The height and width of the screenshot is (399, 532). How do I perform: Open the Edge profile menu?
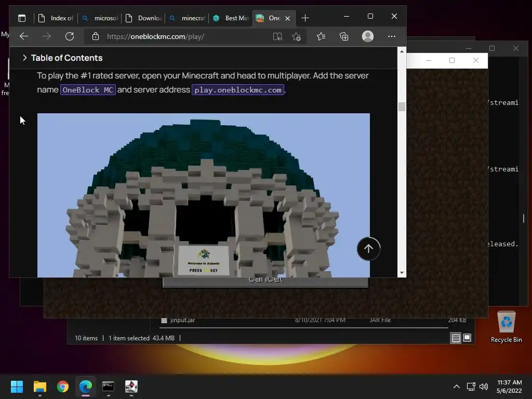point(368,36)
